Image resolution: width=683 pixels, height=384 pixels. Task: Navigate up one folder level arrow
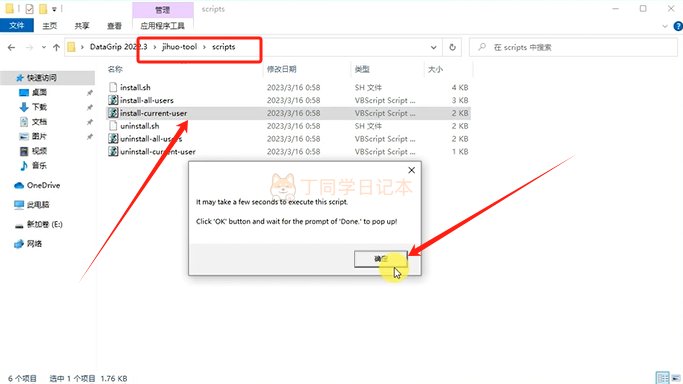coord(56,47)
